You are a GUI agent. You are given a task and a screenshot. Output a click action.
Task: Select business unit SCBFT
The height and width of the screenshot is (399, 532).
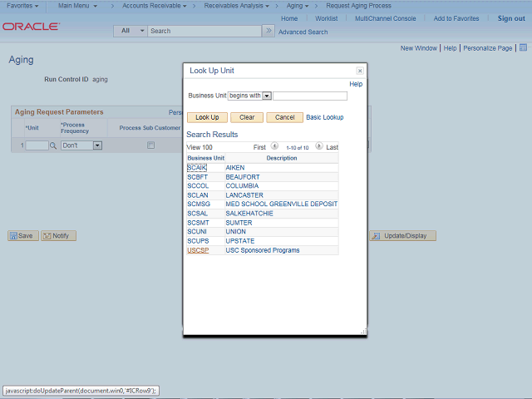pyautogui.click(x=198, y=177)
